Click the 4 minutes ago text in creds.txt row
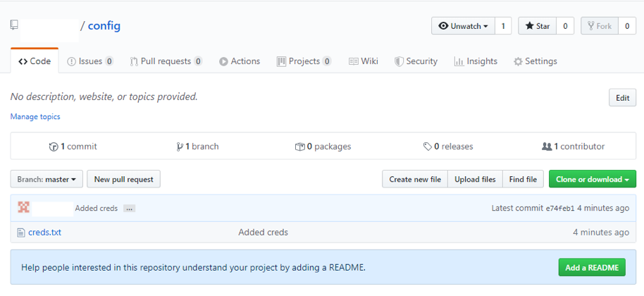The width and height of the screenshot is (644, 296). (x=601, y=233)
